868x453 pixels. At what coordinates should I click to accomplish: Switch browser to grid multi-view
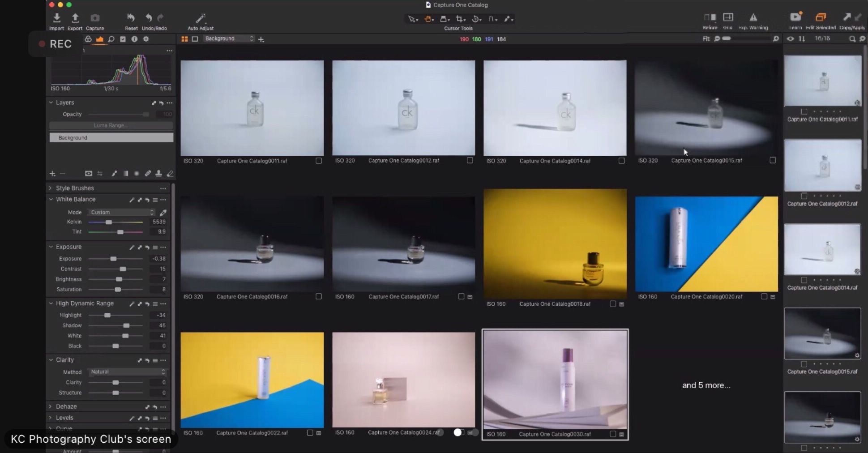tap(184, 39)
